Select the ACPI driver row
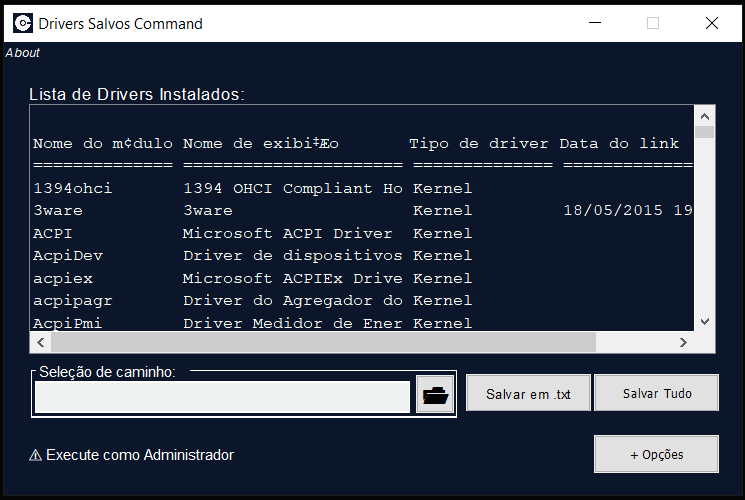The width and height of the screenshot is (745, 500). point(250,233)
